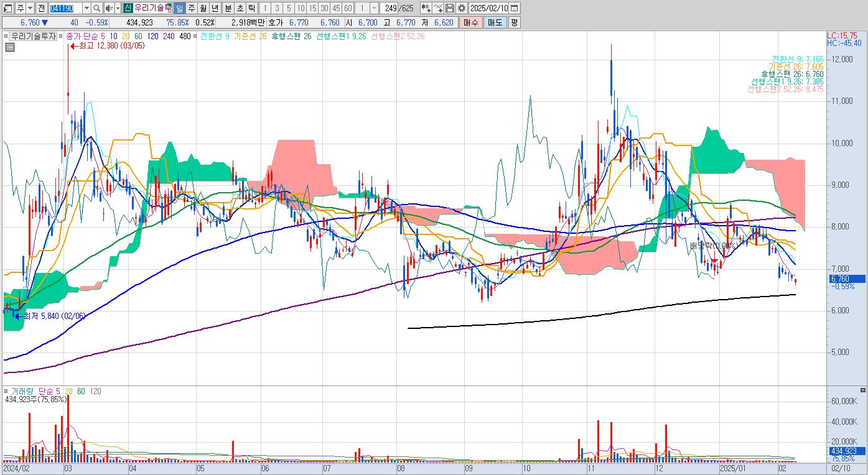Open chart settings gear icon
This screenshot has width=868, height=475.
click(461, 8)
